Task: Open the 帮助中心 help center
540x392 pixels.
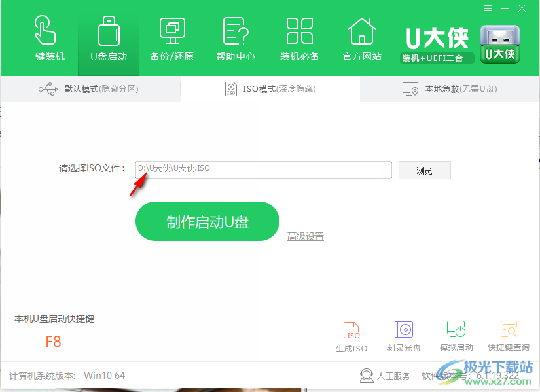Action: coord(236,38)
